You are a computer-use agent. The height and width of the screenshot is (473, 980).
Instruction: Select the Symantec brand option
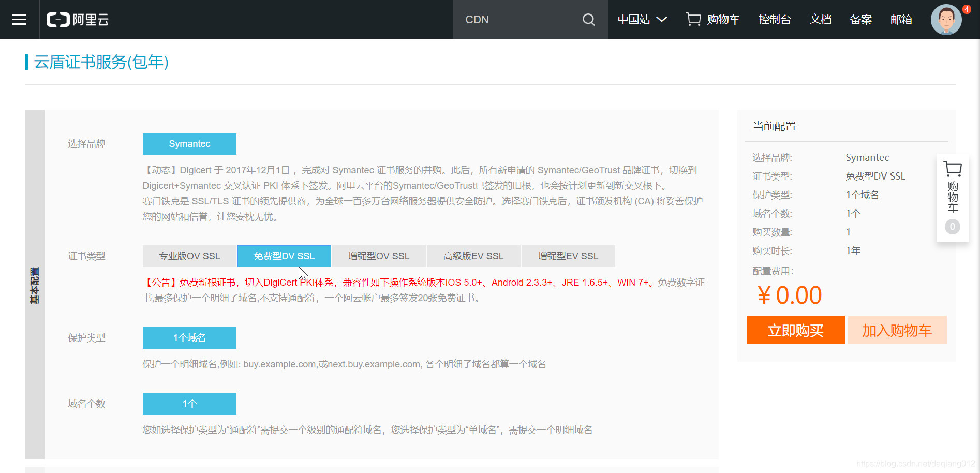(x=189, y=144)
